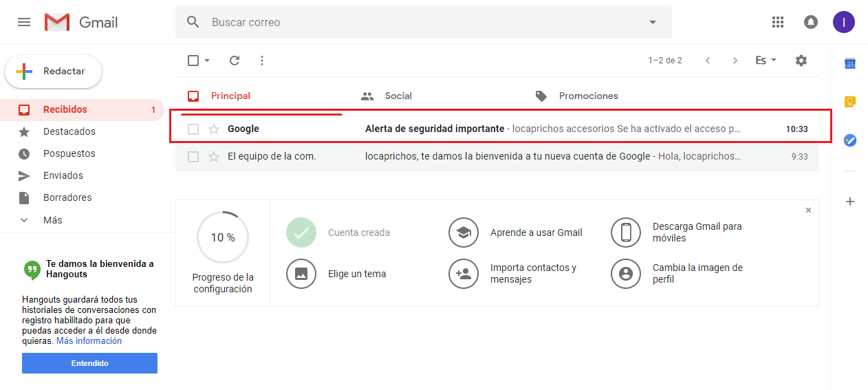Click inside the Buscar correo search field

click(x=413, y=22)
